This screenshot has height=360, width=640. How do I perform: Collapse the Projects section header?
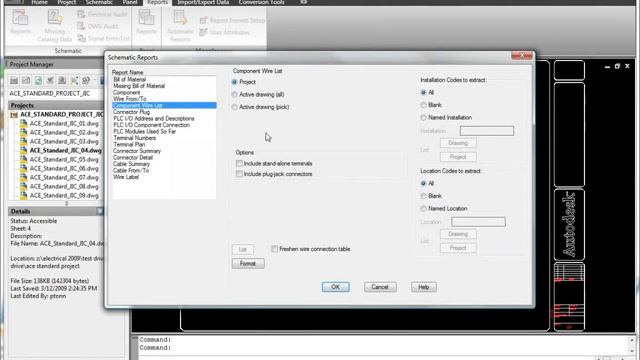56,105
